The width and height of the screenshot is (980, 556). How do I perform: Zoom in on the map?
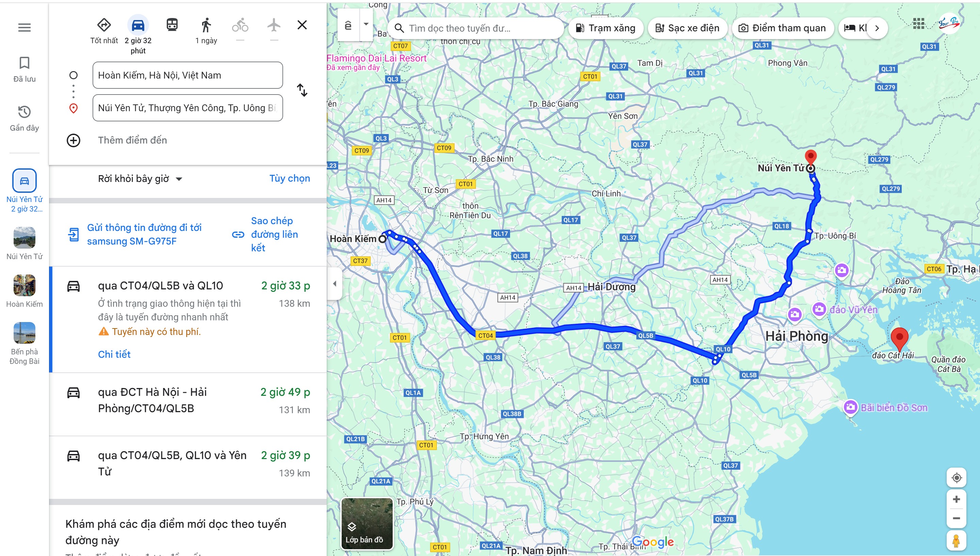tap(956, 499)
